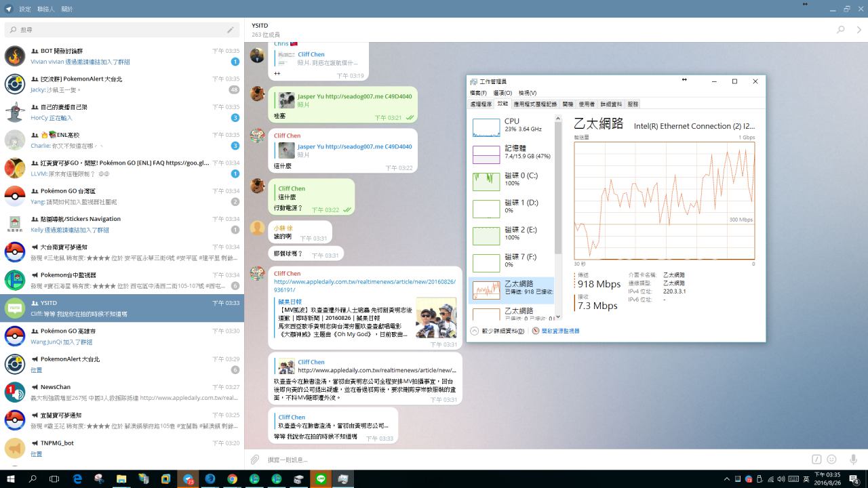Click the paperclip attach file icon

[255, 460]
